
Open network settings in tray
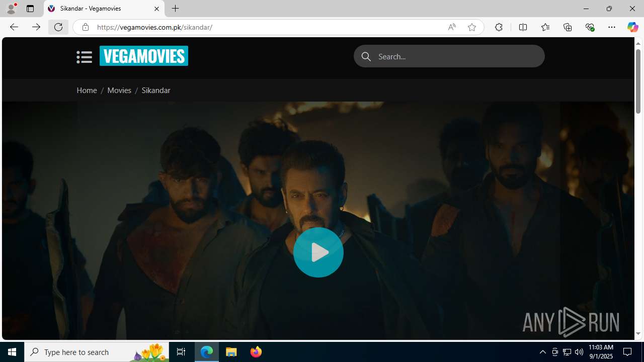[567, 352]
